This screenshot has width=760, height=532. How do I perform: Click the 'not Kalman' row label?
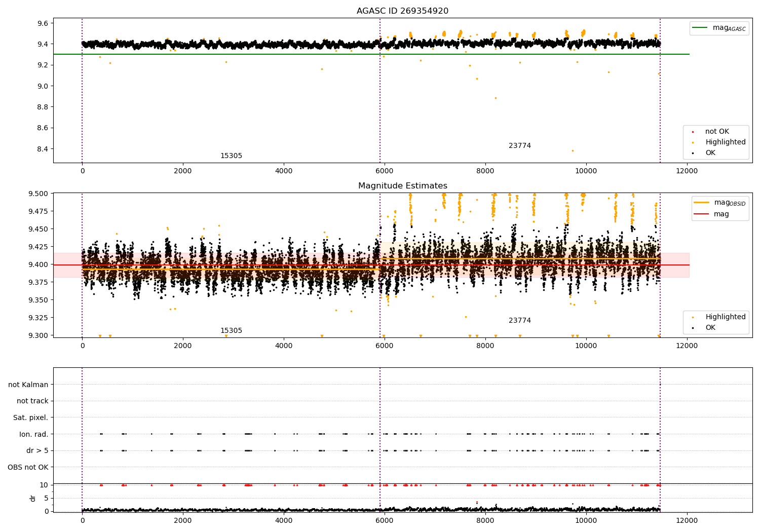coord(28,385)
